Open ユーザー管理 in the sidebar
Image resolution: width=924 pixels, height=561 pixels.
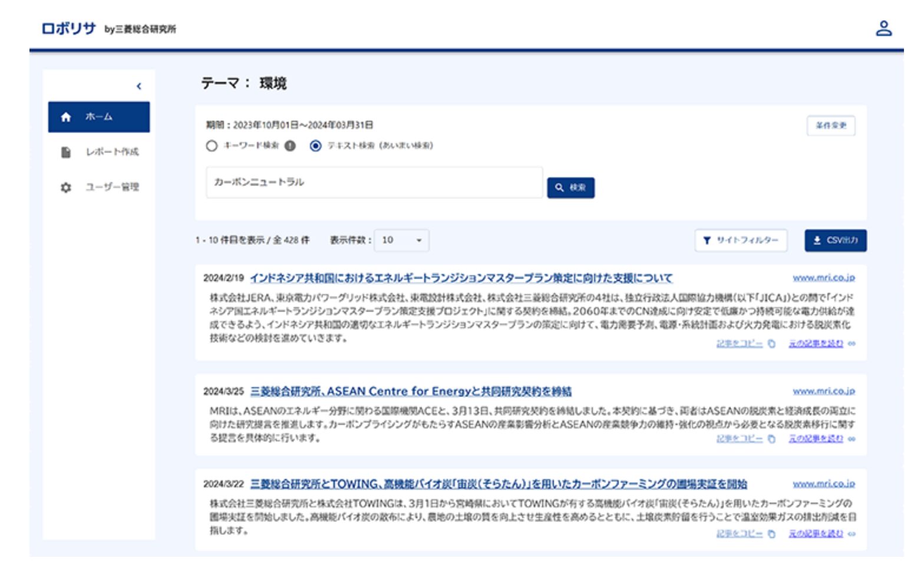[99, 187]
